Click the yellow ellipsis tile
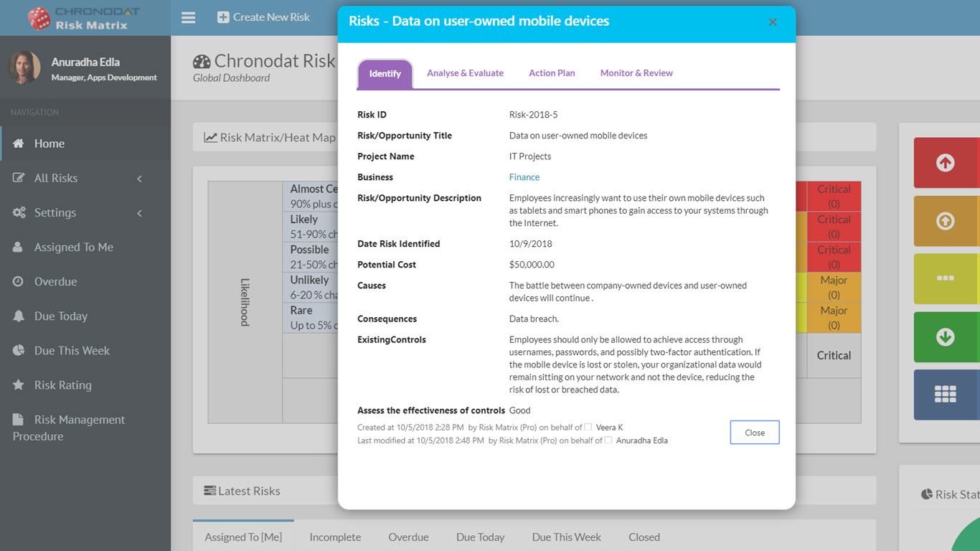Viewport: 980px width, 551px height. 946,278
